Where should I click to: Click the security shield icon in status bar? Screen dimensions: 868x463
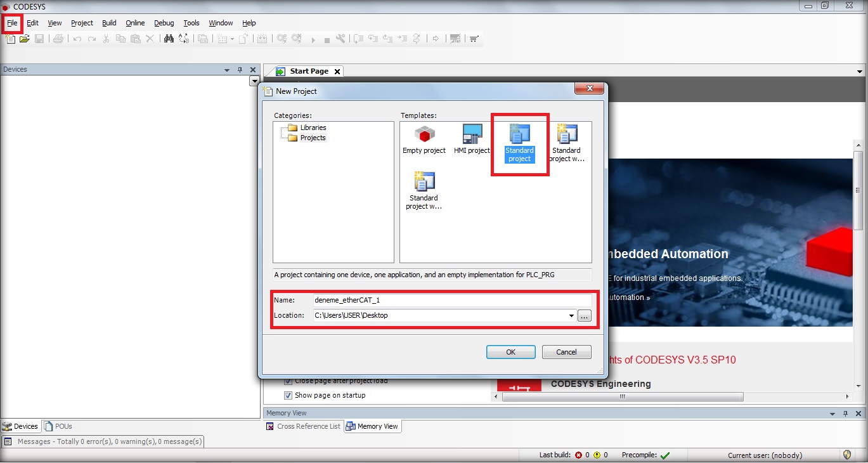point(847,455)
